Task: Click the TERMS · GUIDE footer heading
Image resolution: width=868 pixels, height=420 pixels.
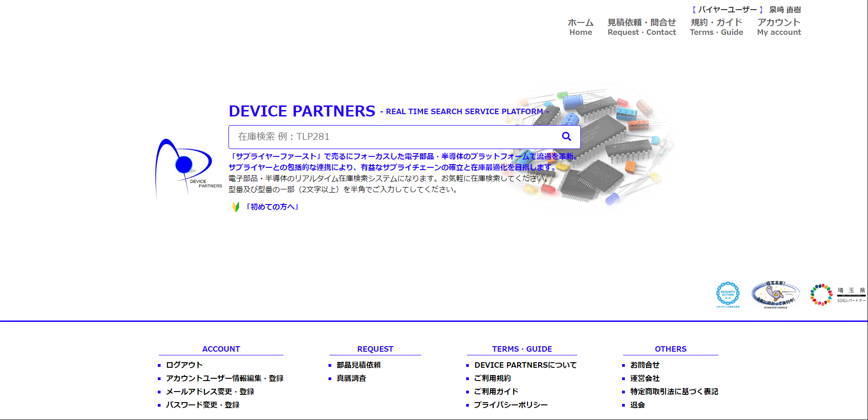Action: pyautogui.click(x=522, y=349)
